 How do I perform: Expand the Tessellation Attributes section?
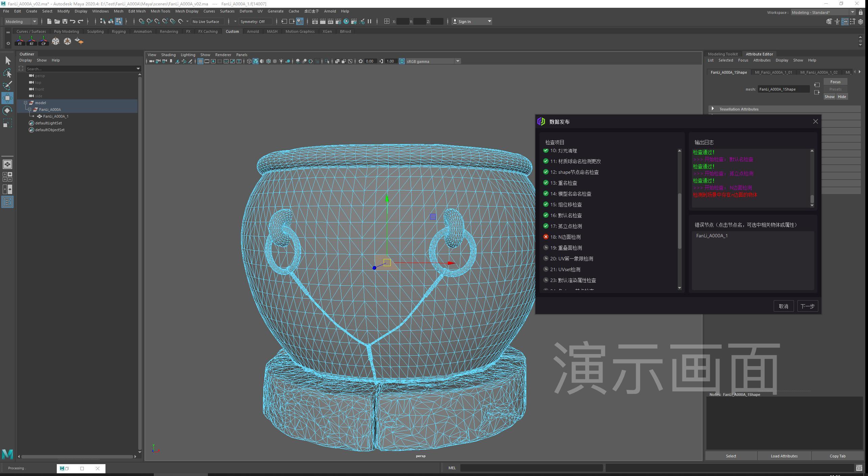point(713,109)
